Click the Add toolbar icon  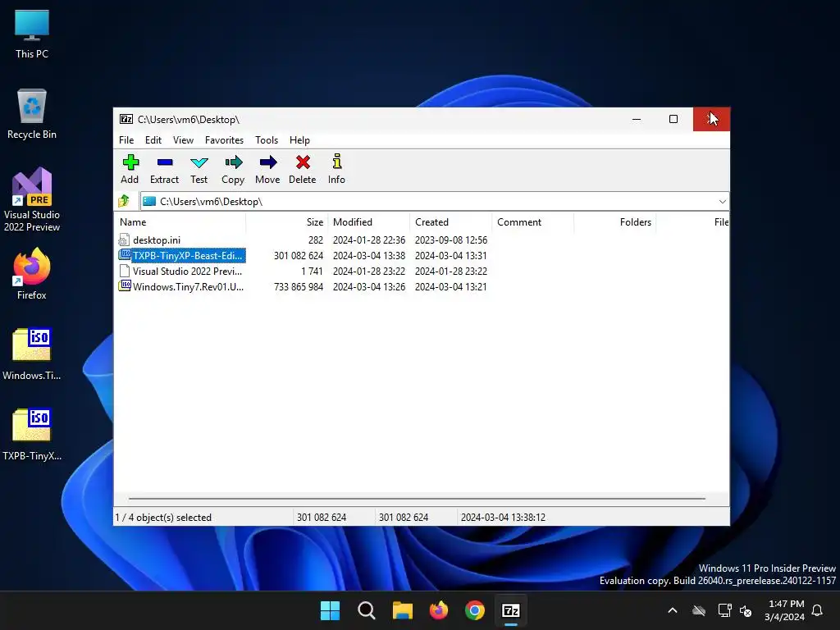coord(130,162)
